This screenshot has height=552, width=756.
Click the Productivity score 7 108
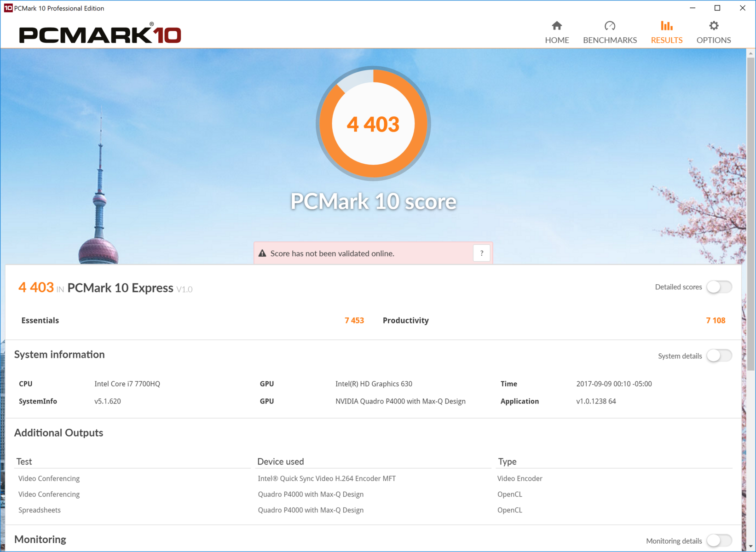[x=716, y=321]
